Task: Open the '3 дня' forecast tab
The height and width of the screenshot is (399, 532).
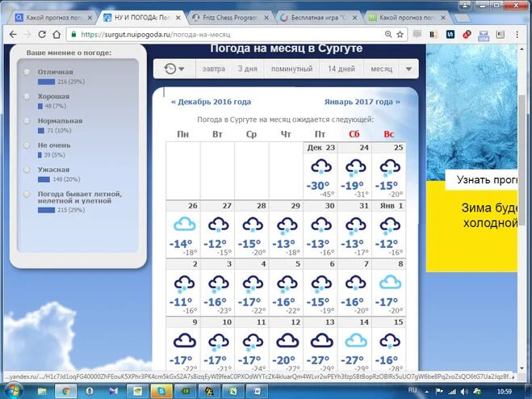Action: [x=247, y=69]
